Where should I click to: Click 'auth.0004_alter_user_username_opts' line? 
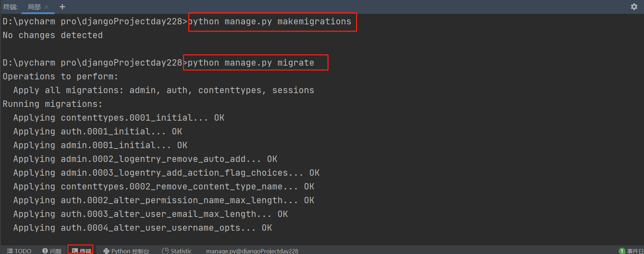point(143,228)
